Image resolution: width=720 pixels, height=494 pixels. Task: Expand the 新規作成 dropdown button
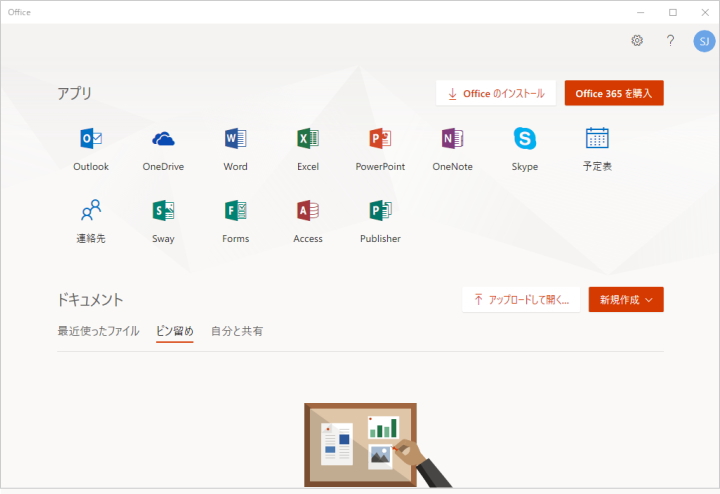click(626, 300)
